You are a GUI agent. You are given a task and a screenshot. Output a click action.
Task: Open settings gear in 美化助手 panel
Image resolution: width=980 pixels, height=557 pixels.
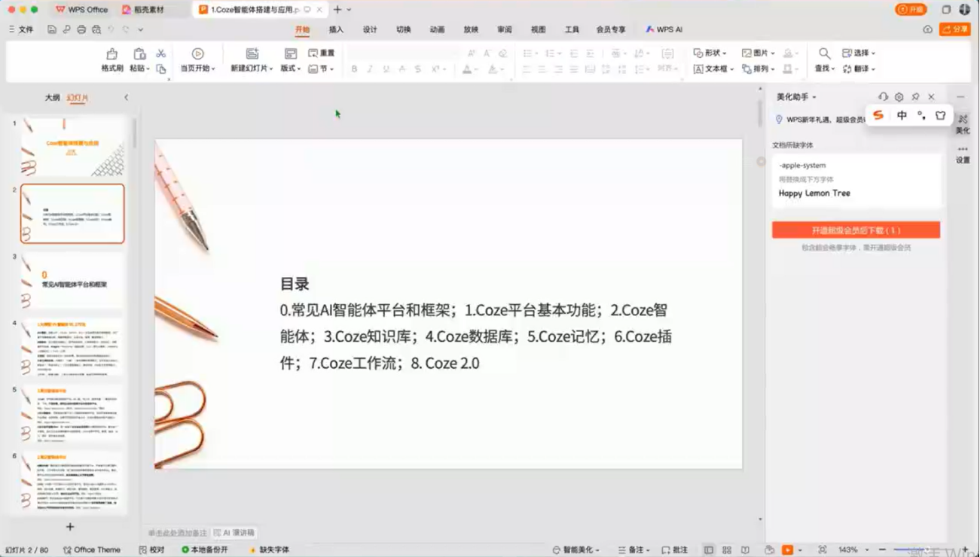coord(899,97)
